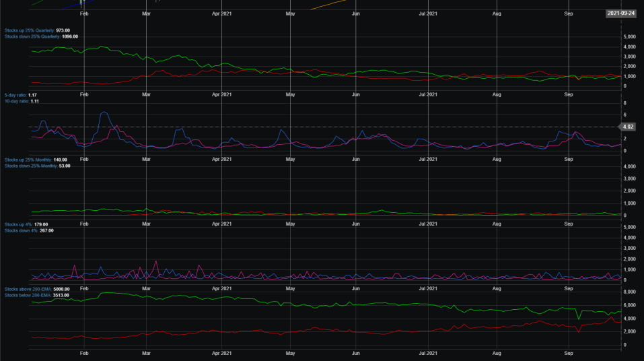Viewport: 644px width, 361px height.
Task: Click the 6,000 axis value in 200-EMA panel
Action: pos(630,305)
